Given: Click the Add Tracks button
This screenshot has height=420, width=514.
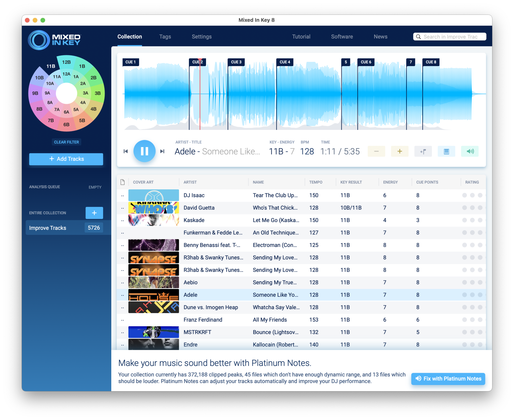Looking at the screenshot, I should pos(66,159).
